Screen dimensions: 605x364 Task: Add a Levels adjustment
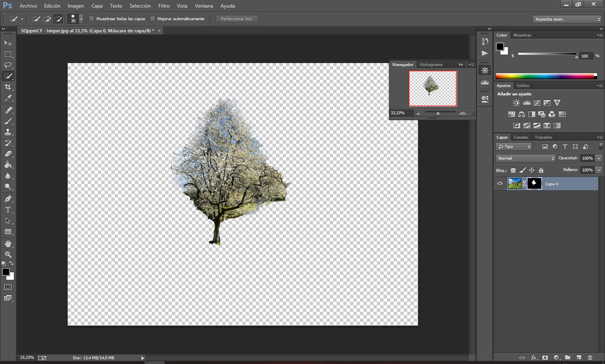pos(527,103)
